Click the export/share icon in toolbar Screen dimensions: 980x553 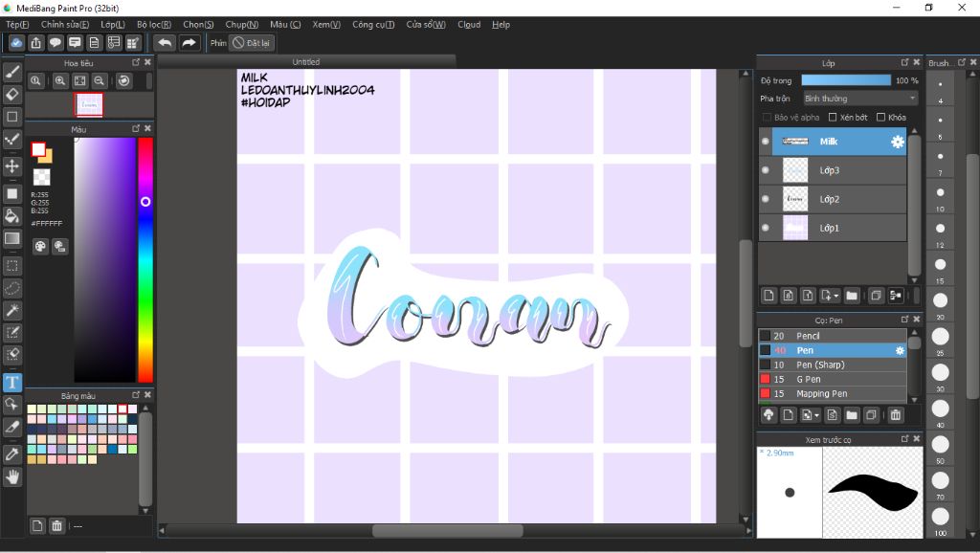coord(36,42)
